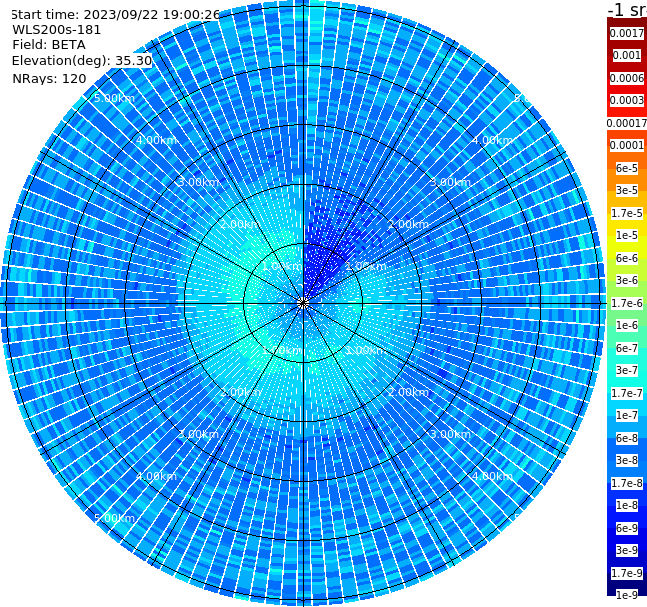The width and height of the screenshot is (647, 607).
Task: Click the 6e-5 colorbar label
Action: tap(627, 168)
